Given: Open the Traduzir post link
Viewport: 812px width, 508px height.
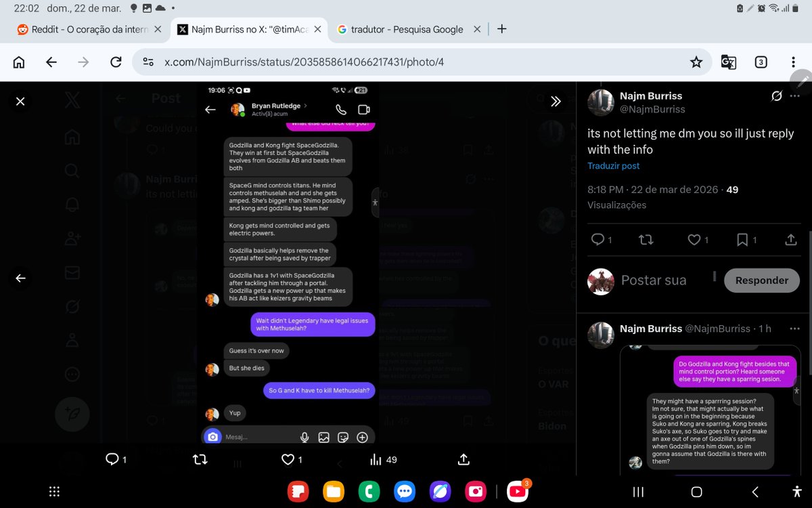Looking at the screenshot, I should point(613,166).
